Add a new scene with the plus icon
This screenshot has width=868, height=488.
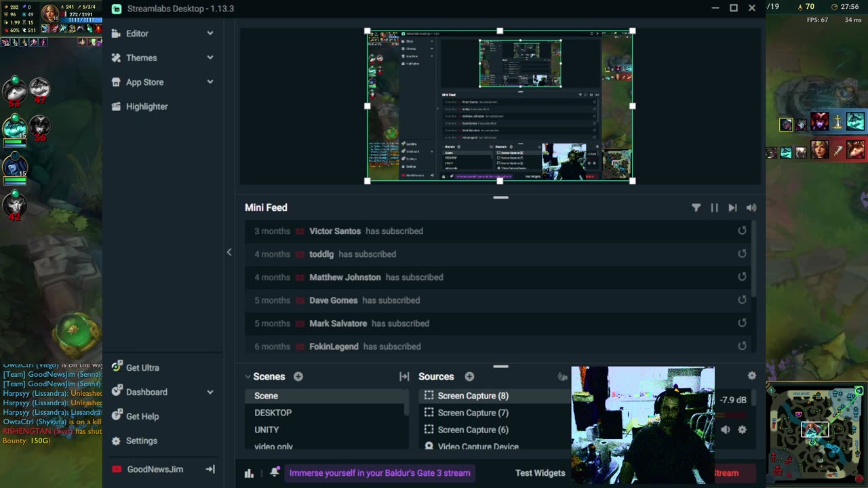click(x=298, y=376)
